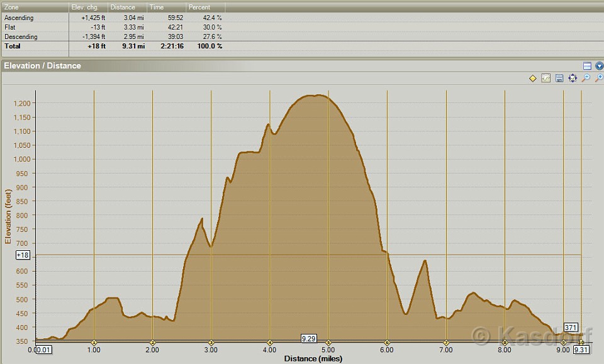
Task: Click the mile 8.00 lap marker diamond
Action: coord(505,342)
